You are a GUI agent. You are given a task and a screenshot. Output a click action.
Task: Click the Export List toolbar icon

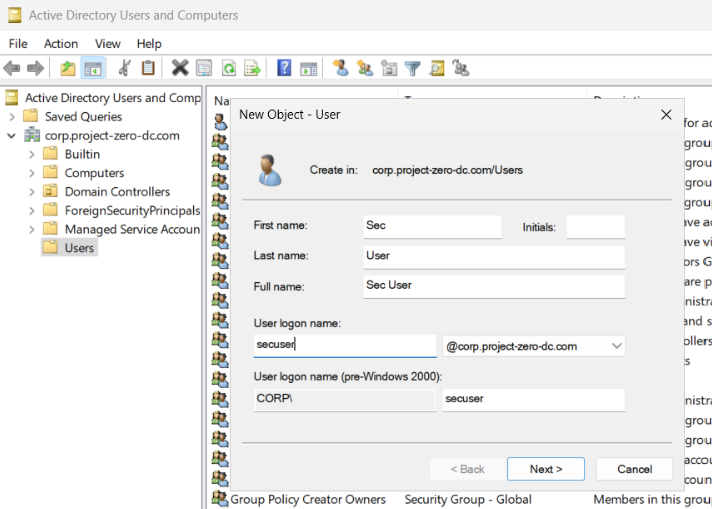[252, 68]
